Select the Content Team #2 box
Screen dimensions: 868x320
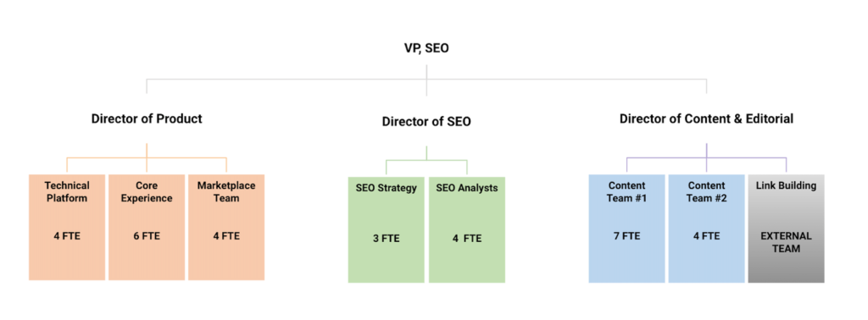coord(706,229)
